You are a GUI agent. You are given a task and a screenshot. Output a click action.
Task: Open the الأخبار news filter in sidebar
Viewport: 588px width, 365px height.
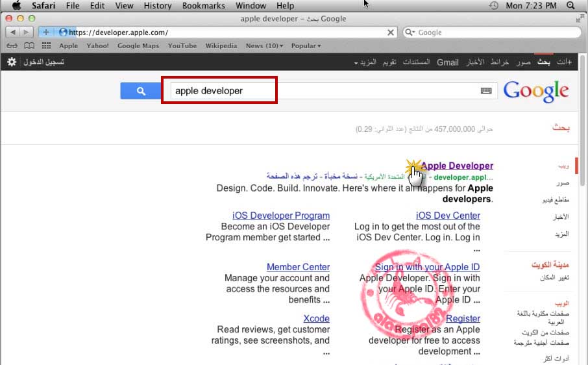coord(561,217)
